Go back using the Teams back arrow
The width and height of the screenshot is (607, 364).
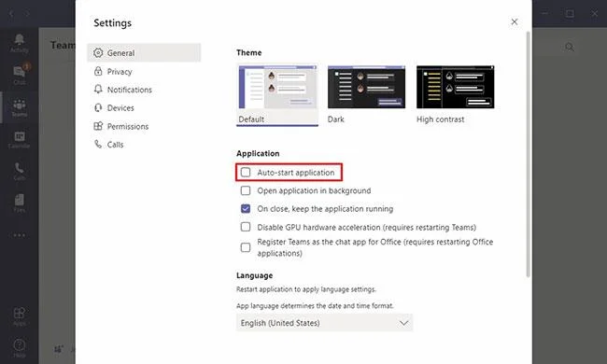tap(11, 14)
